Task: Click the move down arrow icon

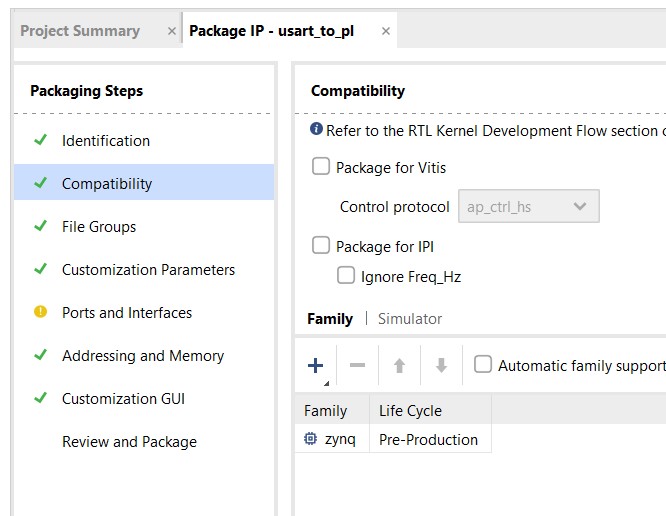Action: 441,365
